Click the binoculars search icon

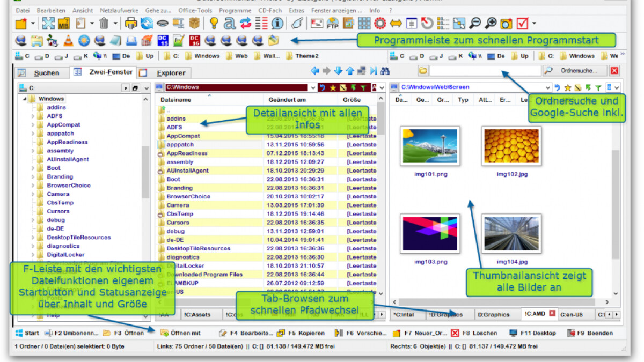coord(385,71)
